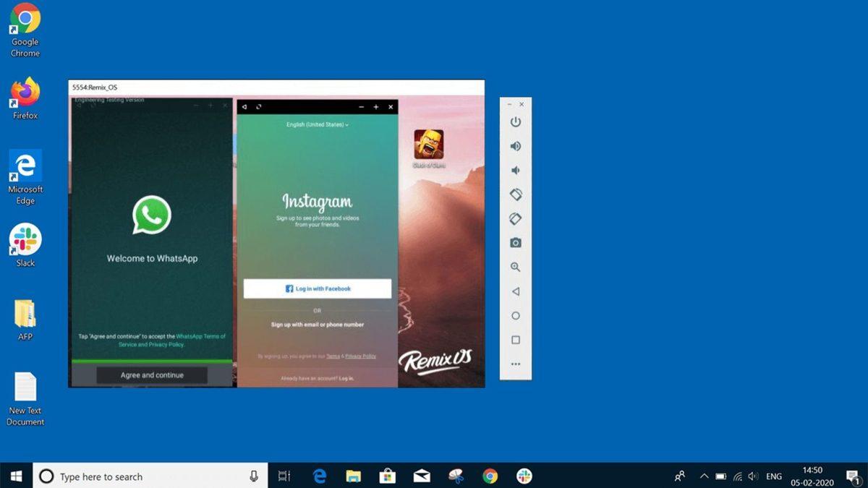Activate the zoom magnifier tool
Screen dimensions: 868x488
click(x=515, y=267)
